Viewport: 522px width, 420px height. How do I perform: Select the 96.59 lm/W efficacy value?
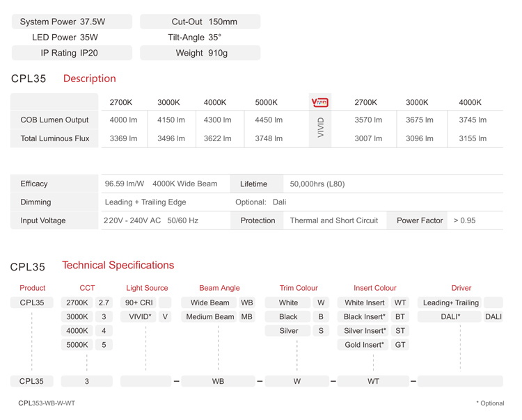click(125, 184)
